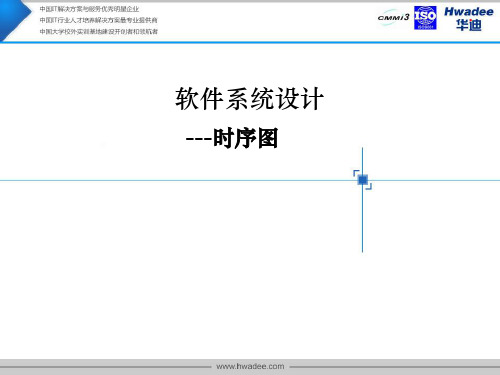The width and height of the screenshot is (500, 375).
Task: Click the blue square marker at the crosshair
Action: pos(362,180)
